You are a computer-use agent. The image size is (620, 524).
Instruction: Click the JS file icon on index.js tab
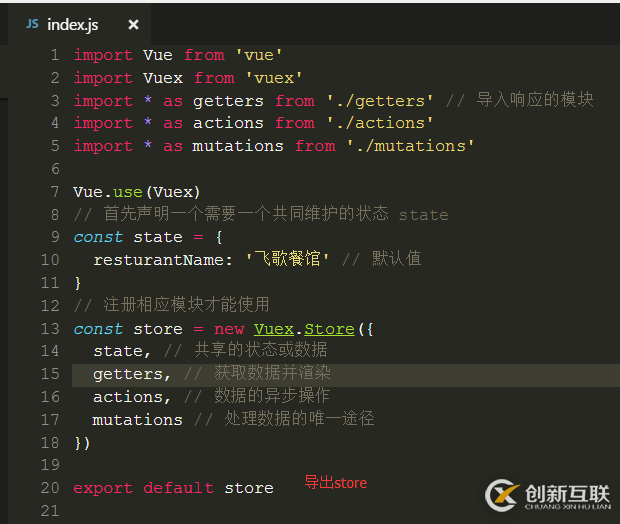point(32,25)
